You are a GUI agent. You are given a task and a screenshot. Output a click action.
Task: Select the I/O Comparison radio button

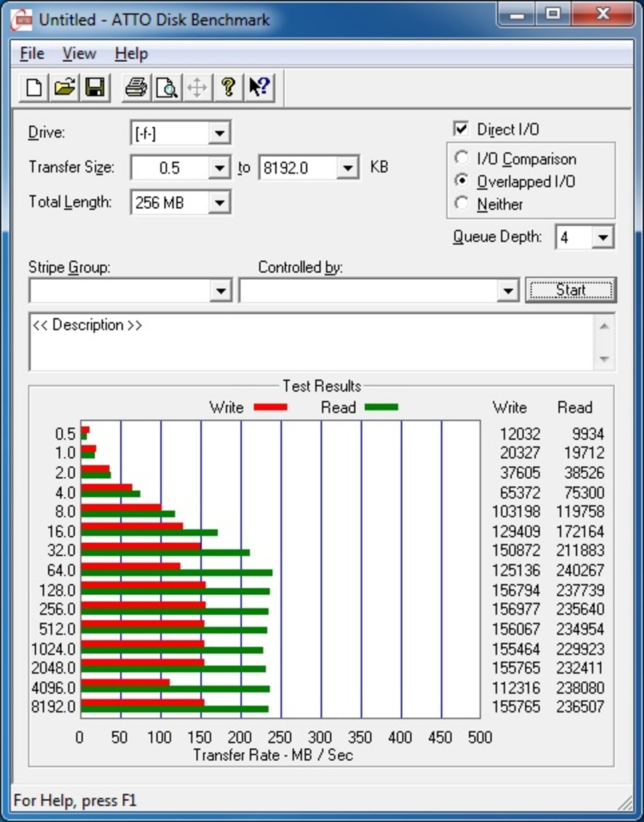coord(462,158)
